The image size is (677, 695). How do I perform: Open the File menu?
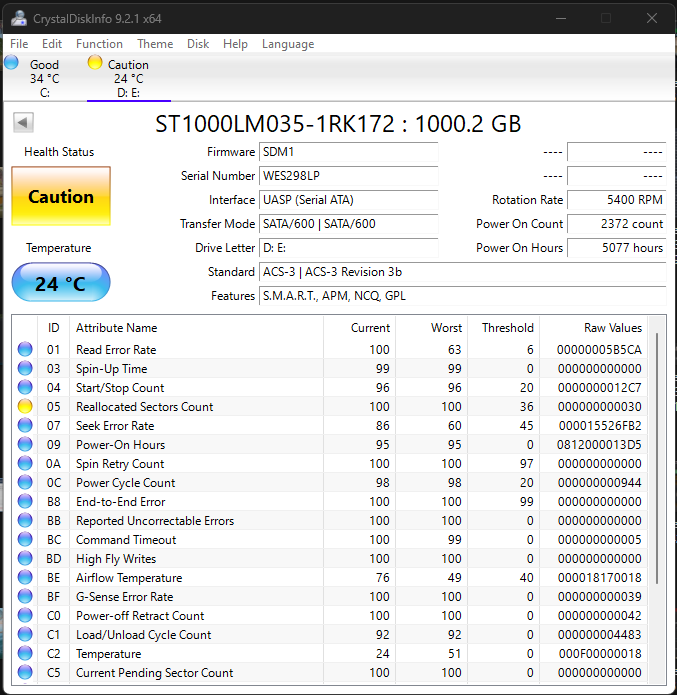tap(19, 44)
